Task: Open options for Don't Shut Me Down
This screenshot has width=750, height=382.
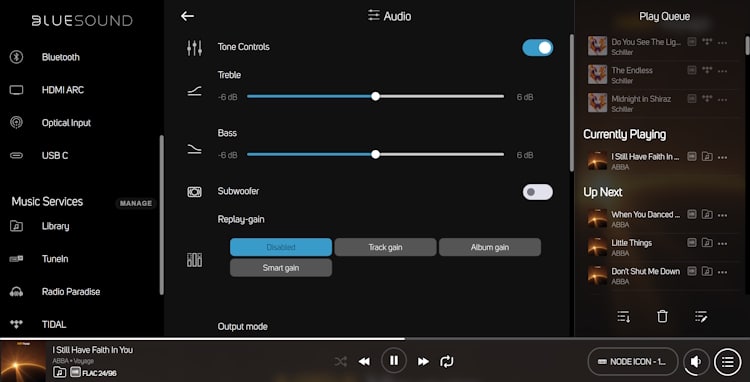Action: point(723,272)
